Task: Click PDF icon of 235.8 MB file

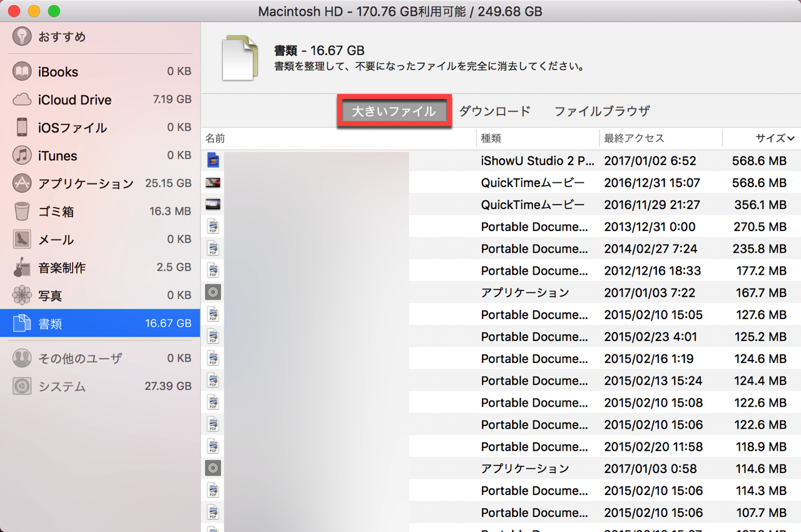Action: pos(213,248)
